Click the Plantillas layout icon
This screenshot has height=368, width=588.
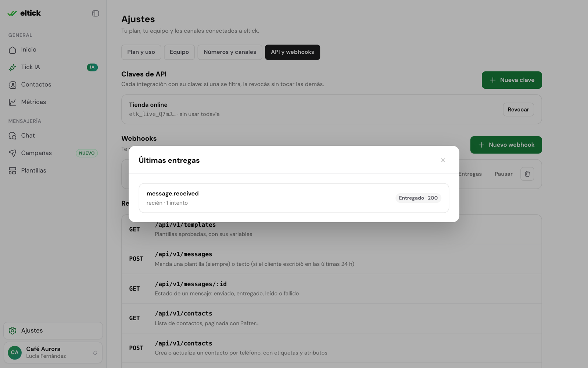click(12, 170)
